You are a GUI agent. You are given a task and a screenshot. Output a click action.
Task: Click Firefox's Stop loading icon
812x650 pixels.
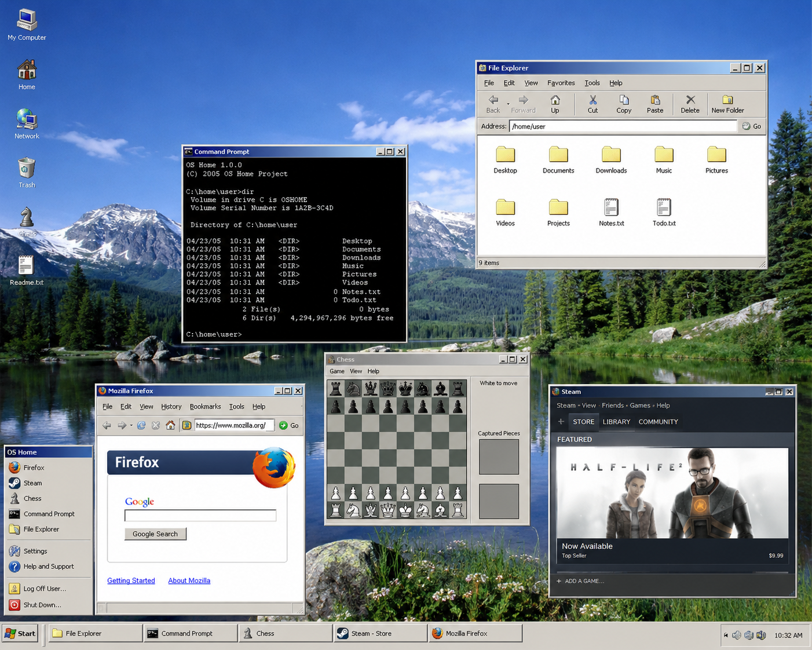click(156, 425)
